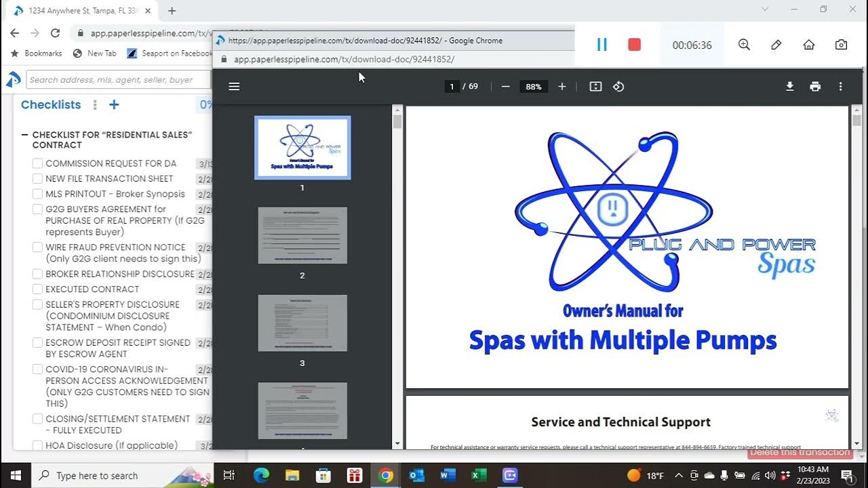
Task: Open the Checklists options three-dot menu
Action: 95,104
